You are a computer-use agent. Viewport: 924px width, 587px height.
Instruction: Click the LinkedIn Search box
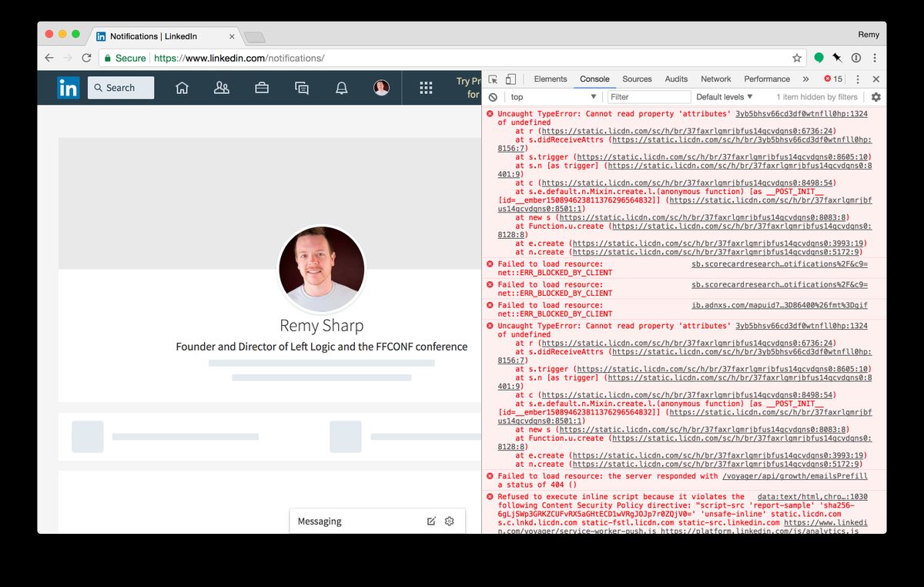[x=121, y=88]
